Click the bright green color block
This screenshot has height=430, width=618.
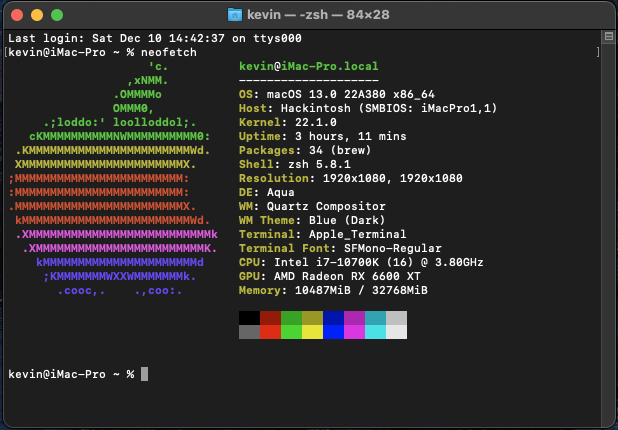click(x=291, y=332)
